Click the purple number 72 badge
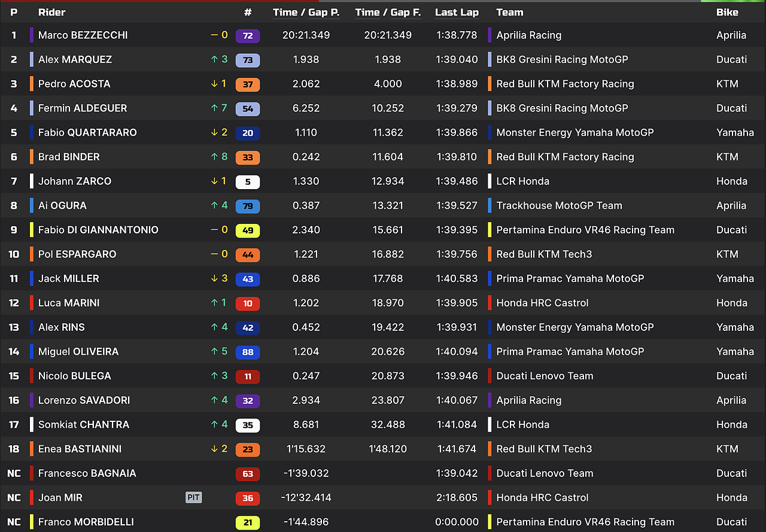Viewport: 766px width, 532px height. coord(248,35)
